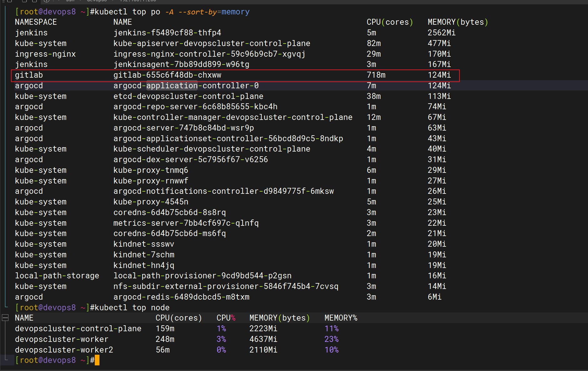The image size is (588, 371).
Task: Collapse the kubectl top node output block
Action: pyautogui.click(x=5, y=318)
